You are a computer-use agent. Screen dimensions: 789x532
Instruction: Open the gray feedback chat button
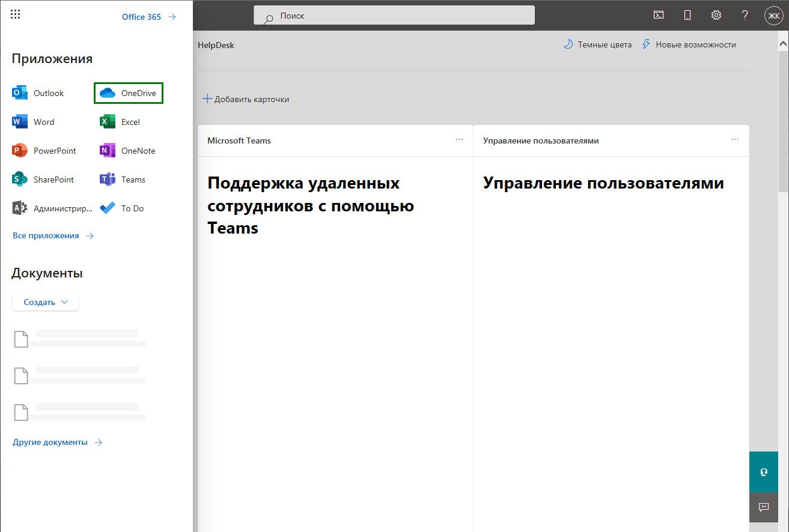coord(764,507)
